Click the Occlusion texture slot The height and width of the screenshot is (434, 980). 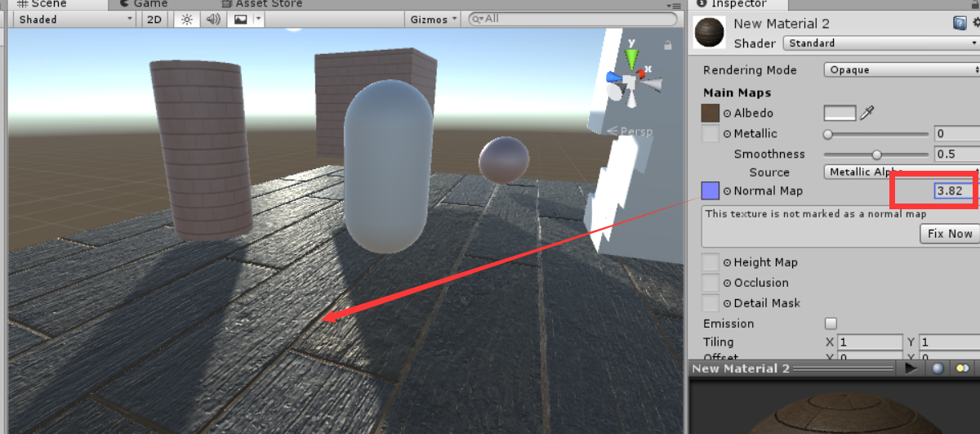[710, 283]
